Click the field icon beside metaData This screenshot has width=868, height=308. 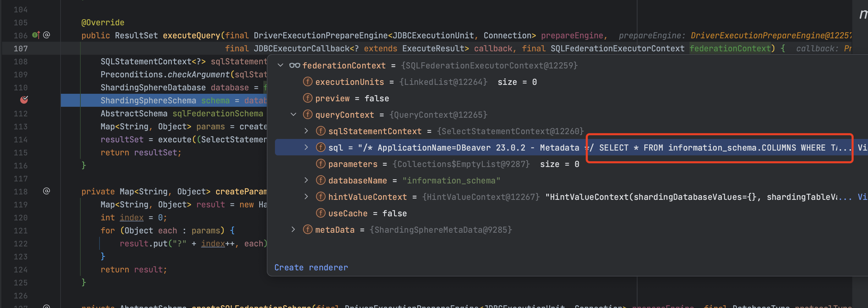307,229
